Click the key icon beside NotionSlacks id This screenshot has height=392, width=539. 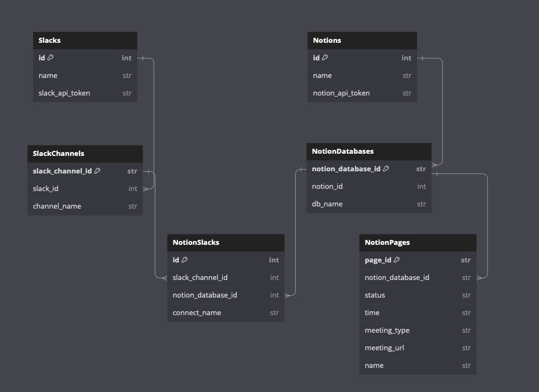pos(184,260)
